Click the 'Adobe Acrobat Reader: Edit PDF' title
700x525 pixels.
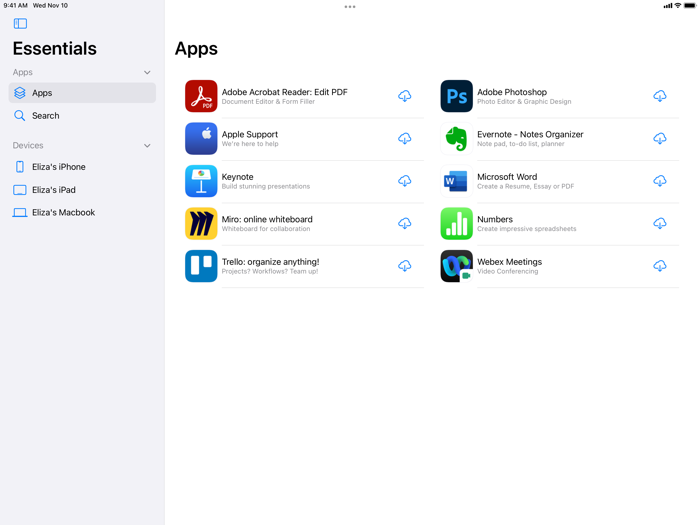284,92
